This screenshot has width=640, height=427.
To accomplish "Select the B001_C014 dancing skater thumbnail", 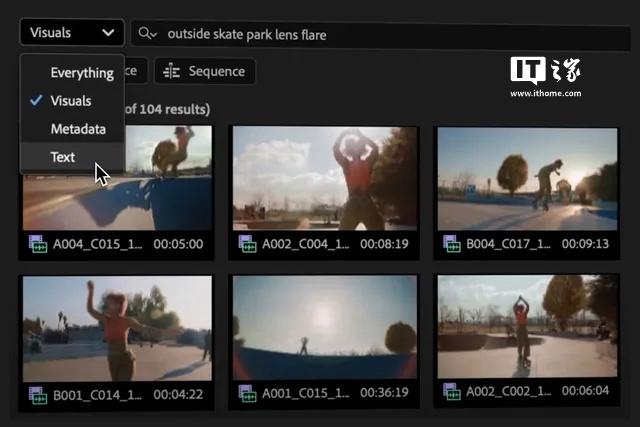I will [x=117, y=328].
